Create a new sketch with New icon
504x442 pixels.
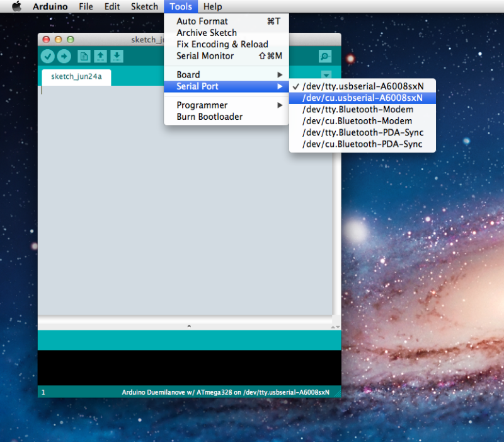pyautogui.click(x=84, y=56)
